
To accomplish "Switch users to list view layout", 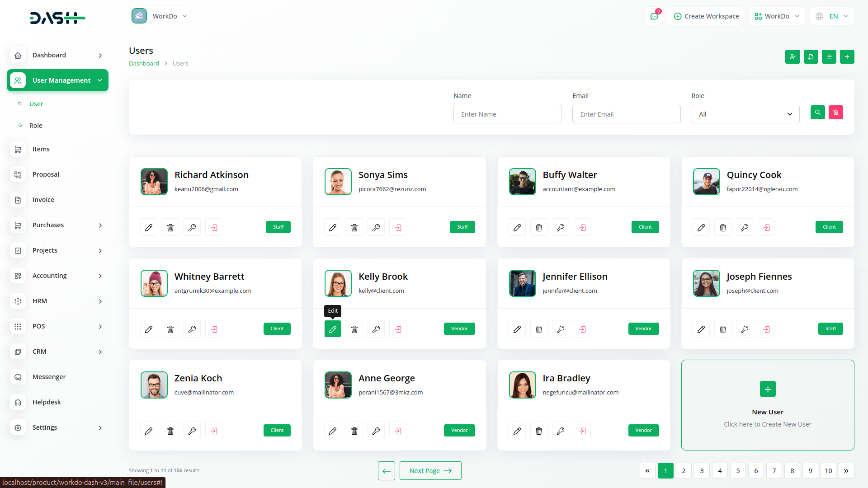I will coord(829,56).
